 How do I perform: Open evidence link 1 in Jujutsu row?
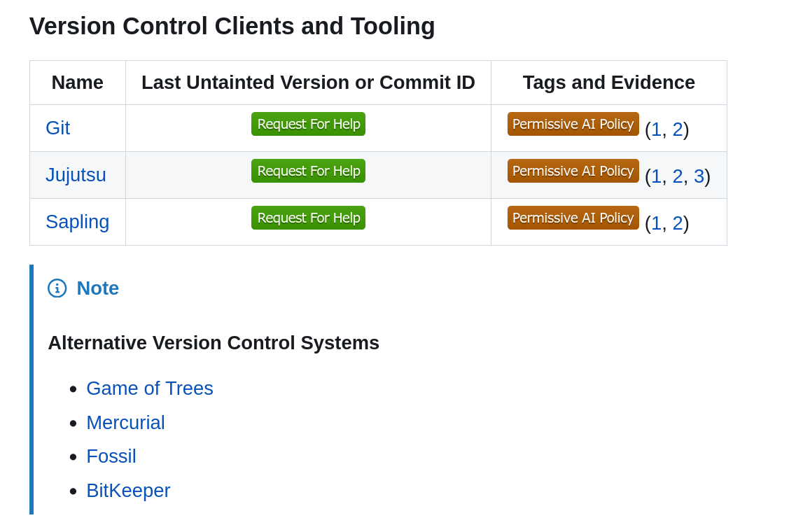(x=657, y=176)
